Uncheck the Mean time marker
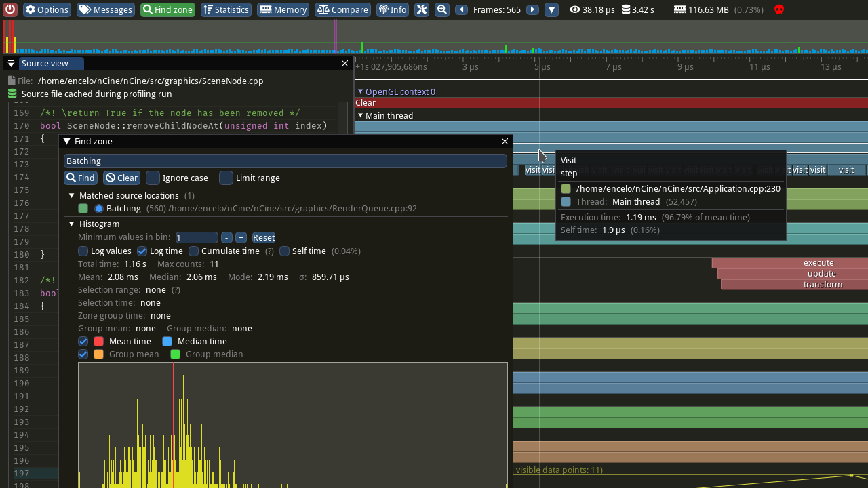This screenshot has height=488, width=868. click(83, 341)
